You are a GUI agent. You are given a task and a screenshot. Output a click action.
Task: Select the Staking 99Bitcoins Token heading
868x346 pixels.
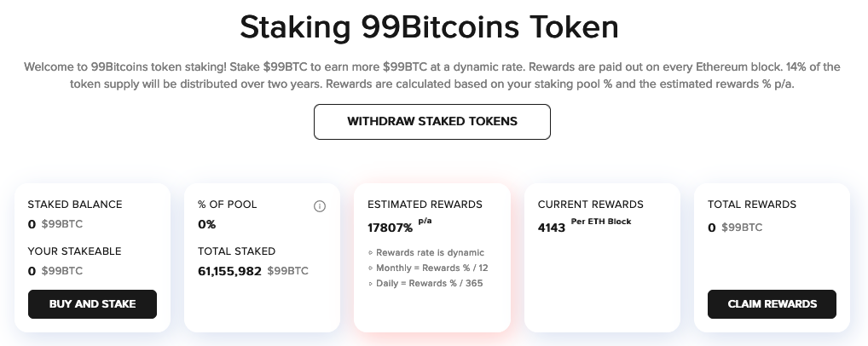429,26
